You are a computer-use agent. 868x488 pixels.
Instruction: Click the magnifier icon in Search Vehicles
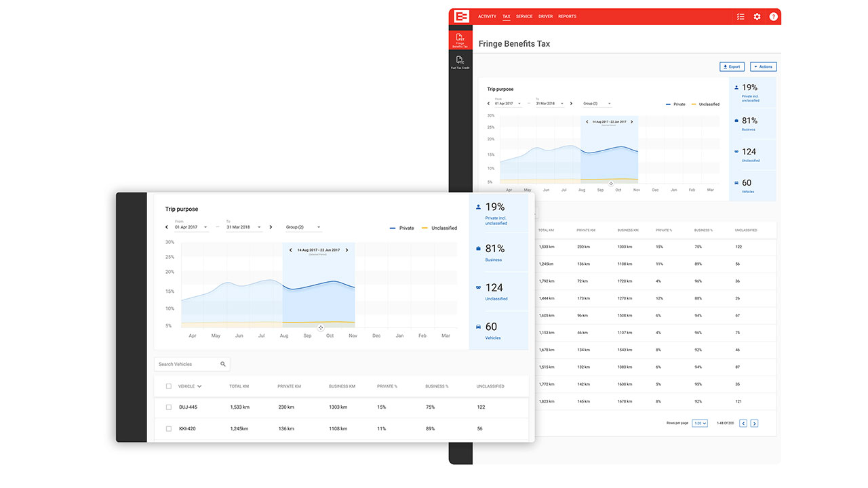[x=223, y=365]
